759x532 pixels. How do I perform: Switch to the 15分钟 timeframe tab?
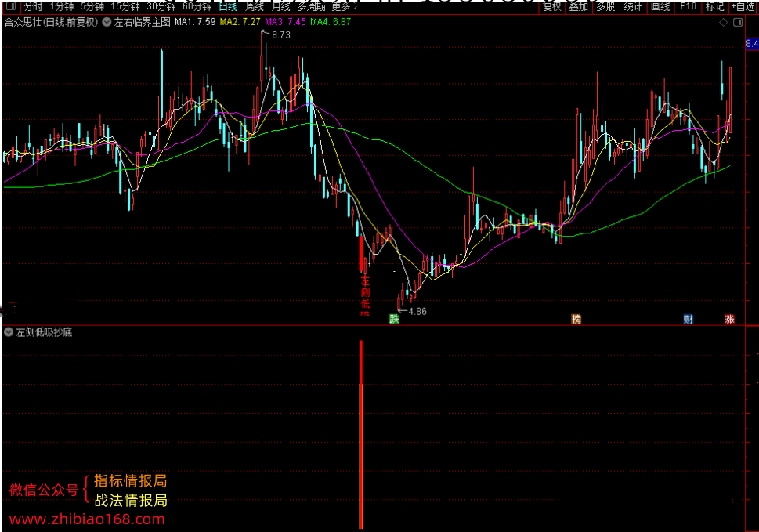click(x=125, y=7)
